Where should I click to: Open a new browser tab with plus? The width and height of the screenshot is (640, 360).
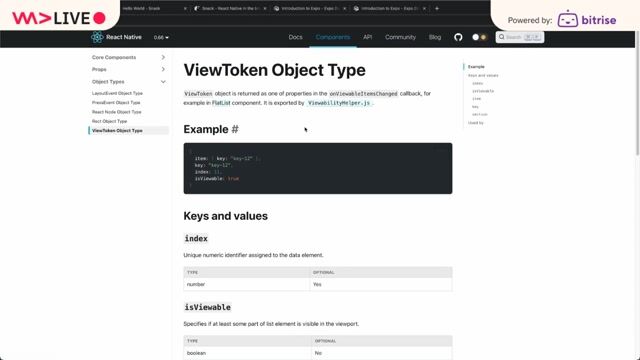[437, 8]
